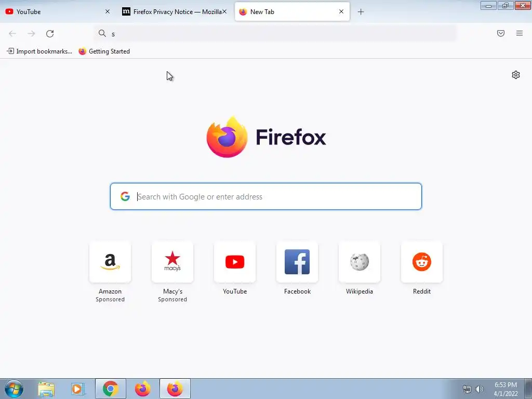This screenshot has height=399, width=532.
Task: Open Getting Started bookmark
Action: 104,51
